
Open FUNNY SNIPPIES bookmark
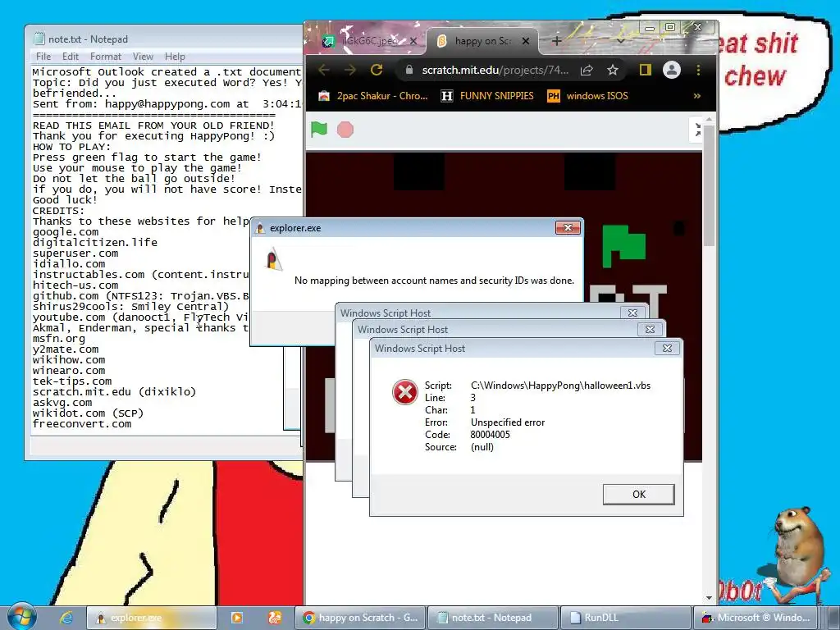tap(487, 96)
